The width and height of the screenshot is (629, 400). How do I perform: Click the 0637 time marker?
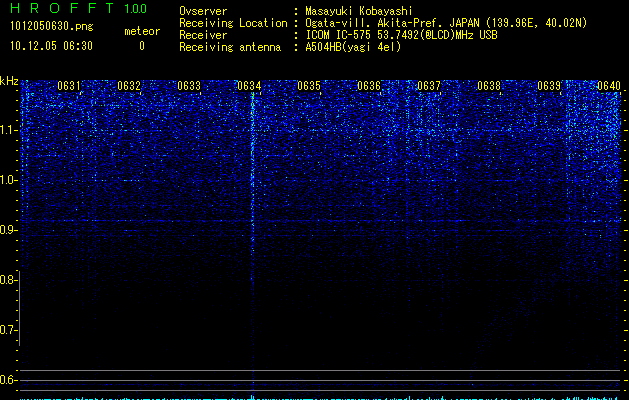coord(429,86)
